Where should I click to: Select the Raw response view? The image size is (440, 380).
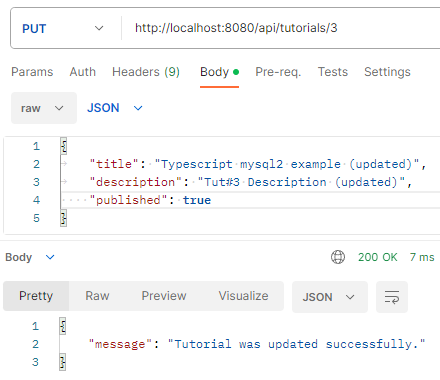pos(97,296)
